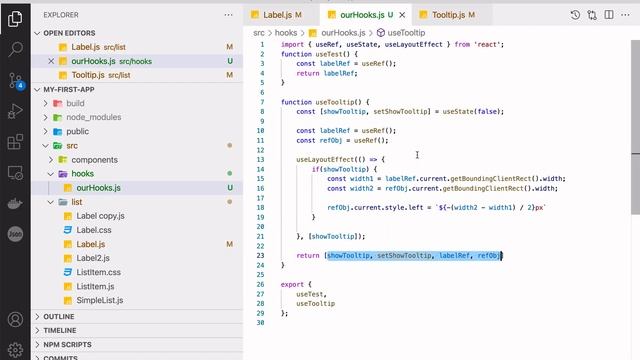Click the 'react' import string
Viewport: 640px width, 360px height.
tap(487, 44)
